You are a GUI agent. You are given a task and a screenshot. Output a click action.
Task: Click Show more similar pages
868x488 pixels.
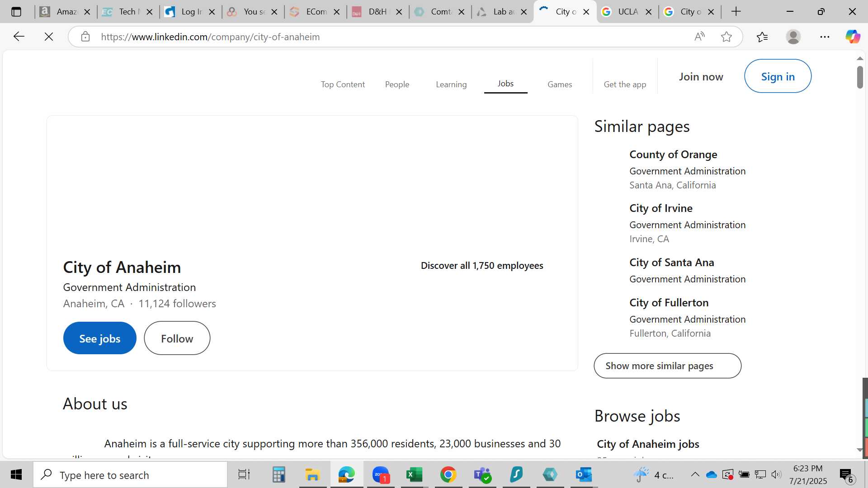tap(667, 366)
